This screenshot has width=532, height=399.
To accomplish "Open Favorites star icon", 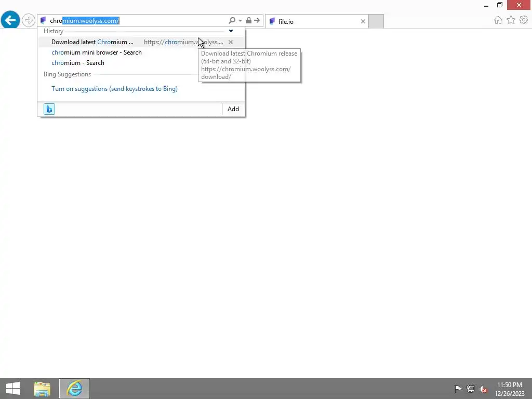I will tap(511, 20).
